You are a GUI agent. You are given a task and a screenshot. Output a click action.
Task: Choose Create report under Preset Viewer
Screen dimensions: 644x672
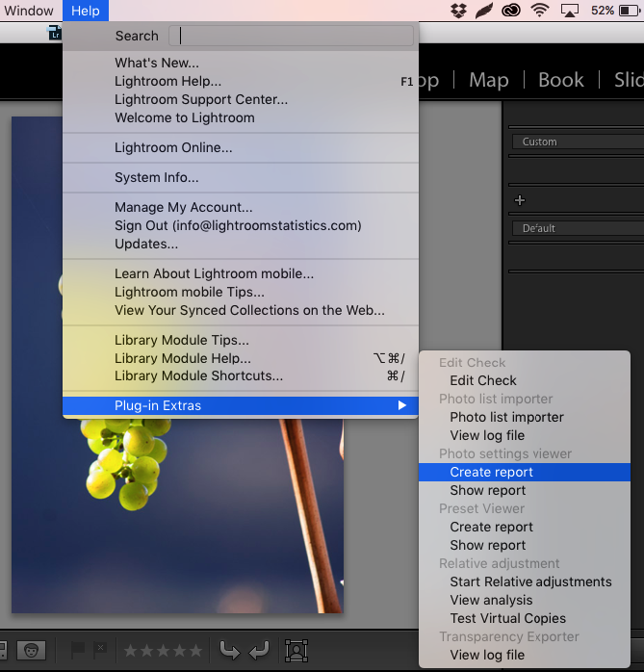[x=525, y=527]
